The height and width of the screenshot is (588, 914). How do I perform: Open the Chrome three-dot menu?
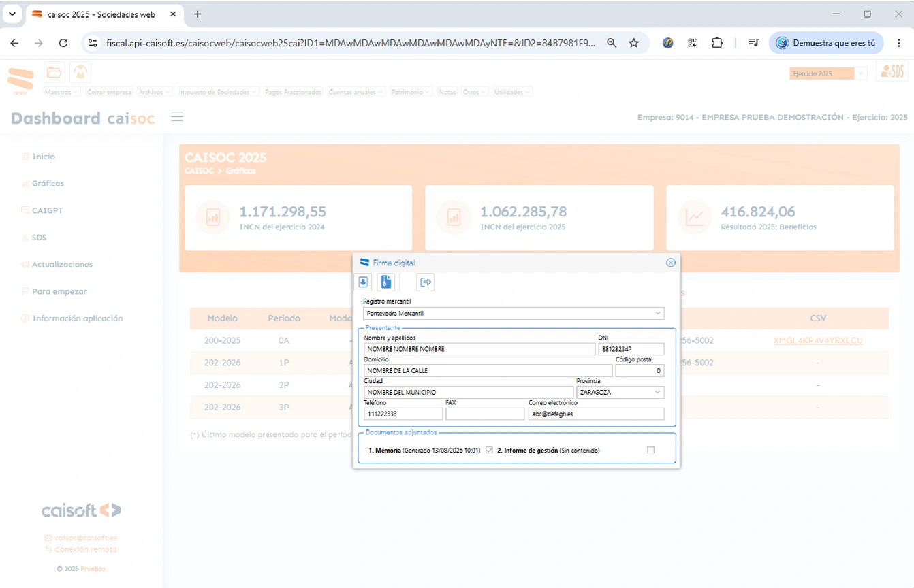click(x=900, y=43)
